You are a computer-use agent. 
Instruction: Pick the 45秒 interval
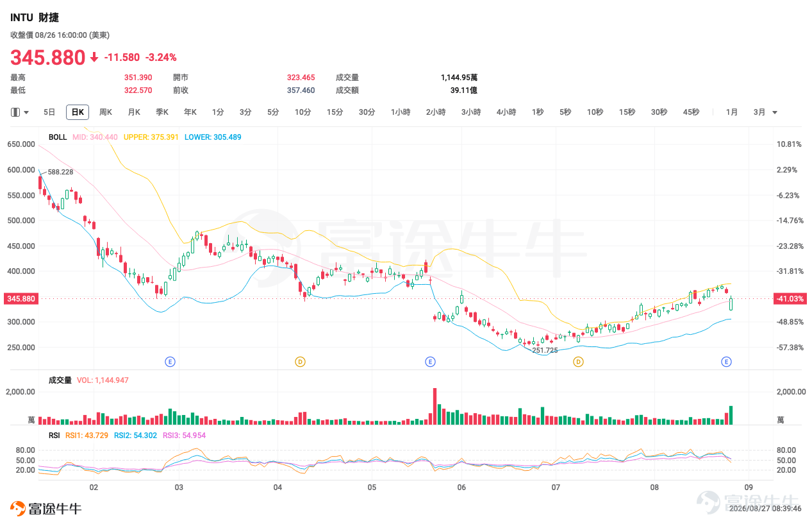tap(691, 112)
